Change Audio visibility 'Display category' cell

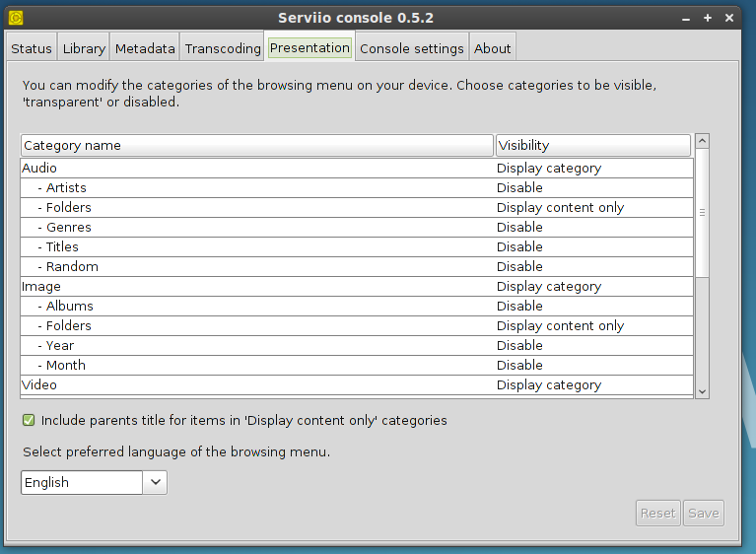point(594,168)
